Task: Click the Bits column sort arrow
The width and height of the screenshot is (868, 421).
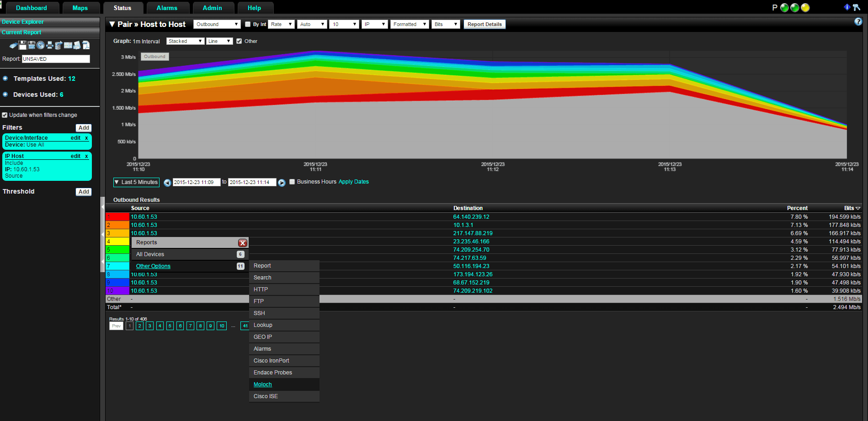Action: [858, 208]
